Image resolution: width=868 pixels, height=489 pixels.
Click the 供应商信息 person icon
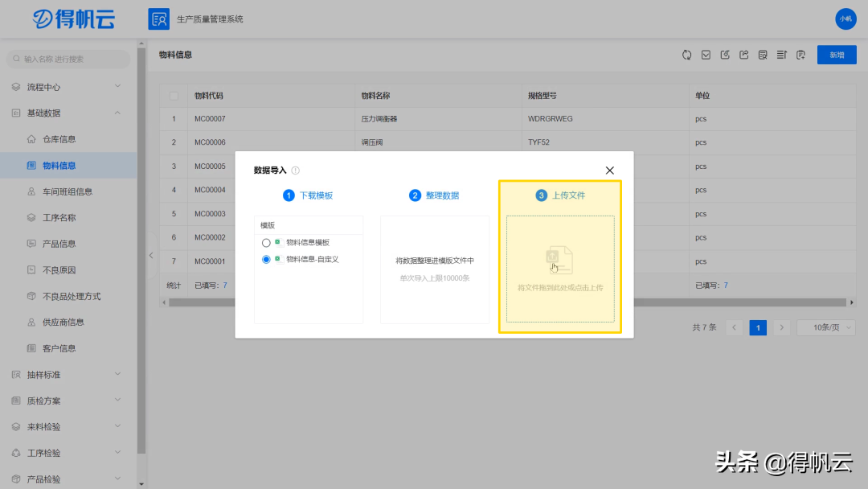[x=31, y=323]
